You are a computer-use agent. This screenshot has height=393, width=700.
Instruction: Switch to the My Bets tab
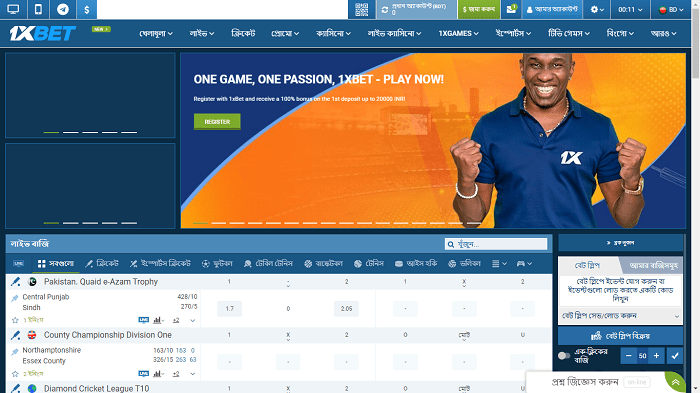[653, 265]
